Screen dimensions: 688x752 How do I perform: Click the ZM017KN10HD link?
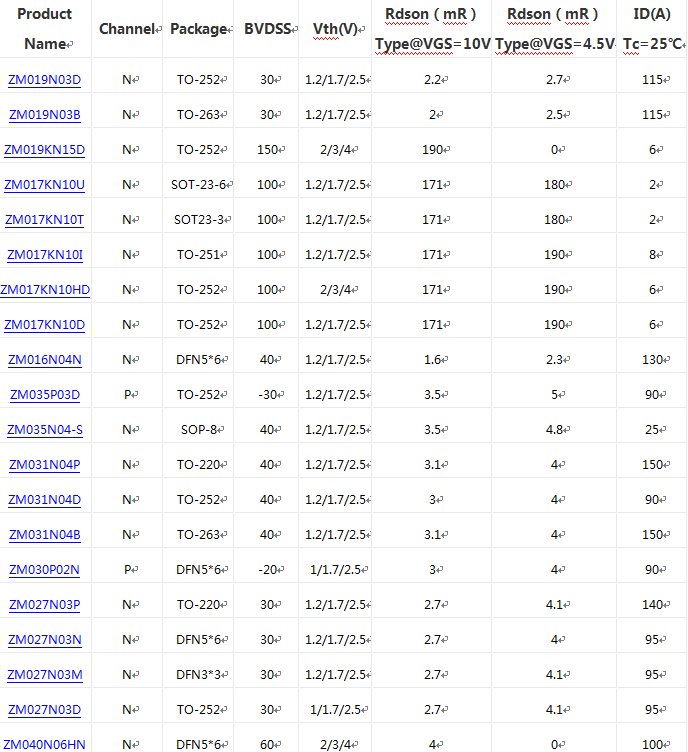click(x=45, y=290)
